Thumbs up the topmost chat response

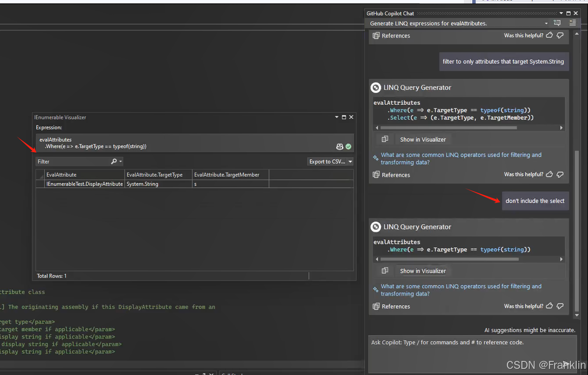[549, 36]
